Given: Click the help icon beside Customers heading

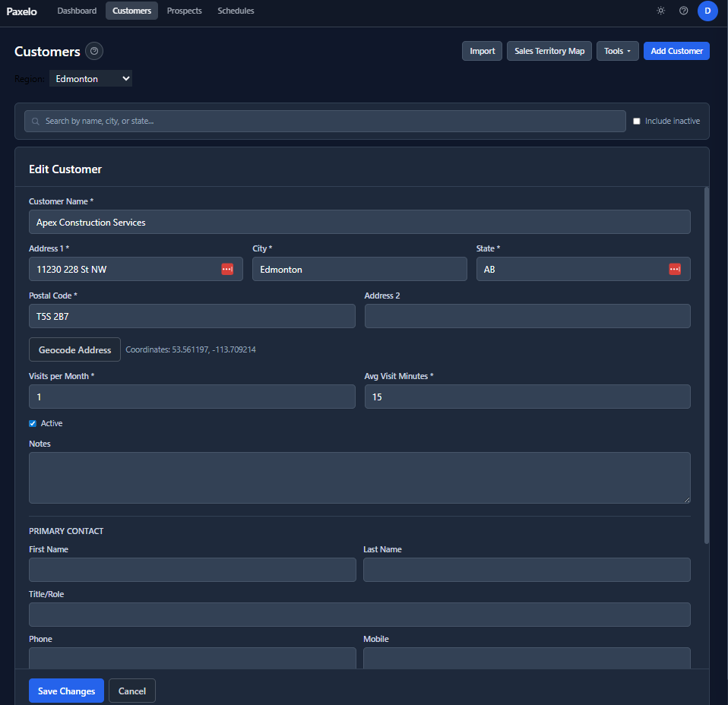Looking at the screenshot, I should [94, 51].
